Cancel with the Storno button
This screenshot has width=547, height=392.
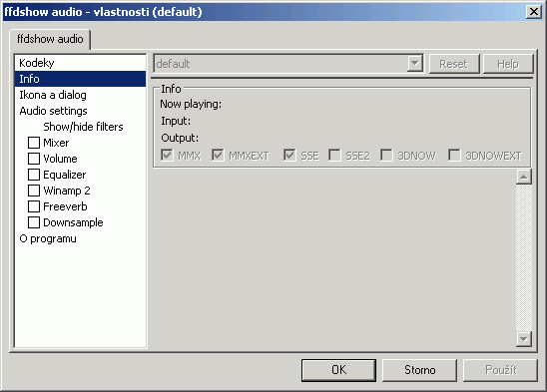(x=419, y=370)
